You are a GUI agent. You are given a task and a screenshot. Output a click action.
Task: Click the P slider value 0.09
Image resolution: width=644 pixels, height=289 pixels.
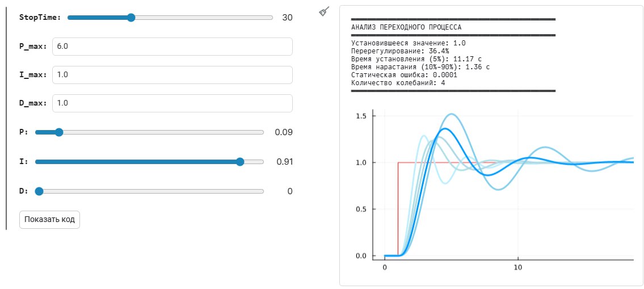pyautogui.click(x=284, y=132)
